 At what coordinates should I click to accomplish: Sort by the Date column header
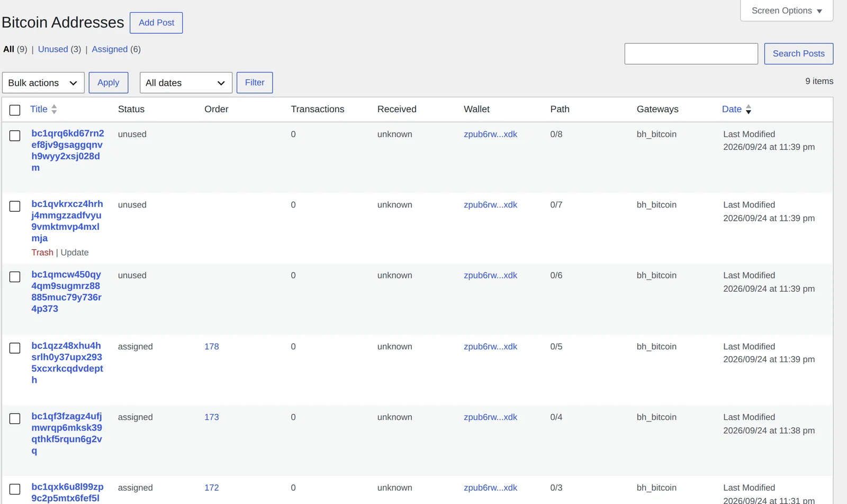coord(732,109)
